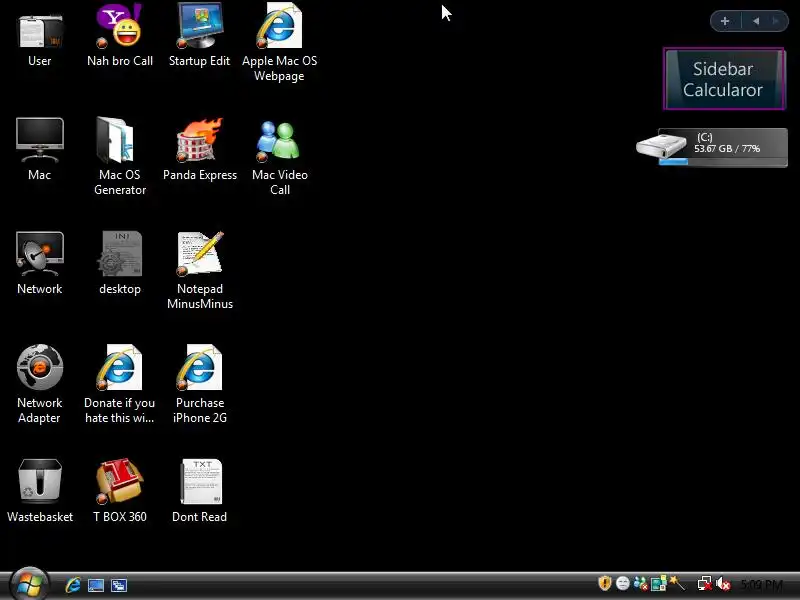The image size is (800, 600).
Task: Select the Dont Read text file
Action: click(x=199, y=491)
